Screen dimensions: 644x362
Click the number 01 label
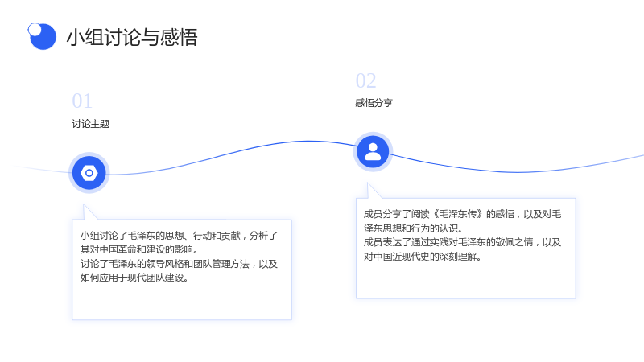(x=82, y=101)
